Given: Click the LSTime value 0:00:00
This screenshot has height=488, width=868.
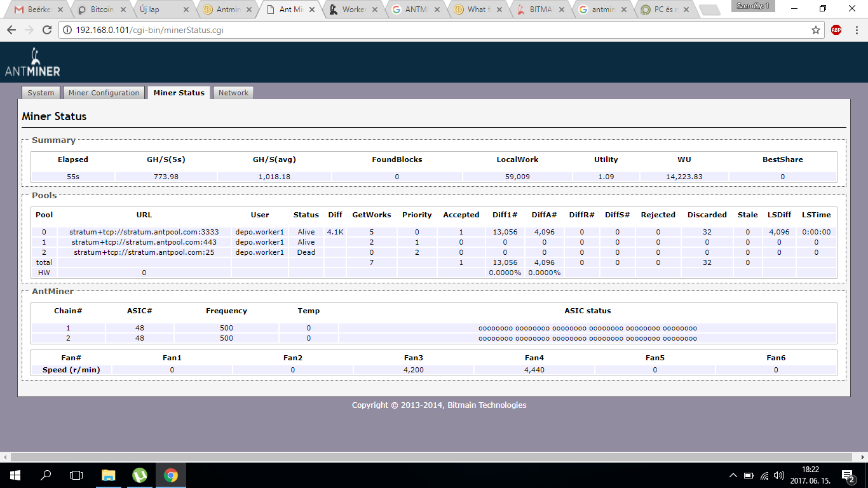Looking at the screenshot, I should click(x=816, y=232).
